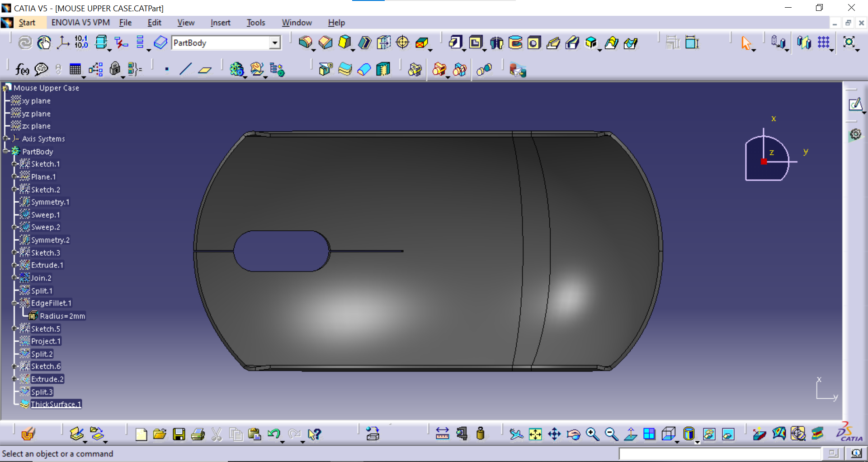Screen dimensions: 868x462
Task: Open the What's This help icon
Action: pos(314,434)
